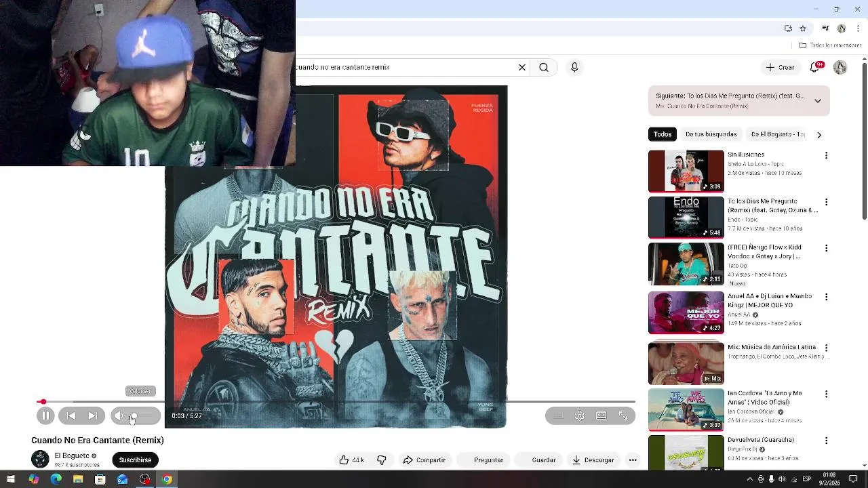The height and width of the screenshot is (488, 868).
Task: Open the system volume tray icon
Action: point(783,479)
